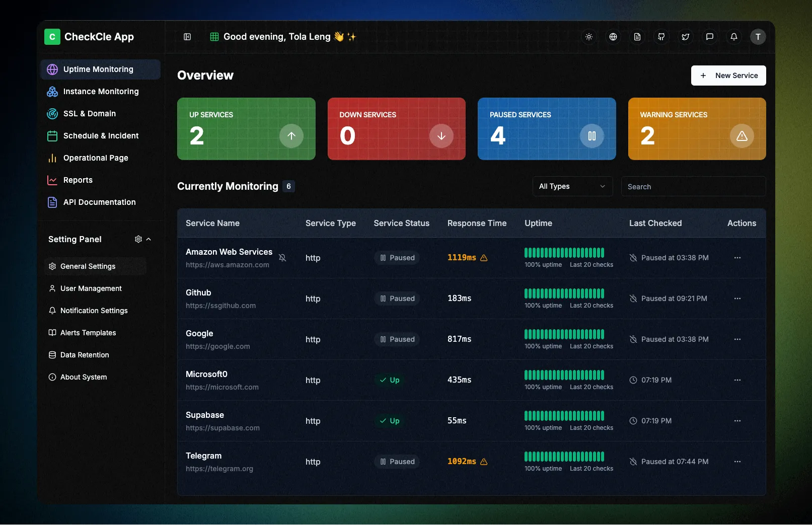Image resolution: width=812 pixels, height=525 pixels.
Task: Click the clock icon beside Microsoft0 07:19 PM
Action: (633, 380)
